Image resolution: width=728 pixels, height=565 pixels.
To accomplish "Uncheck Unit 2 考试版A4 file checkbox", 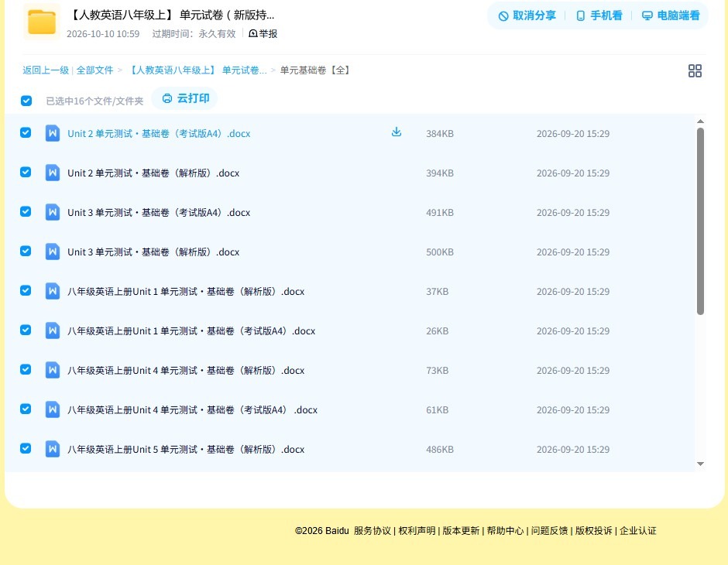I will 26,132.
